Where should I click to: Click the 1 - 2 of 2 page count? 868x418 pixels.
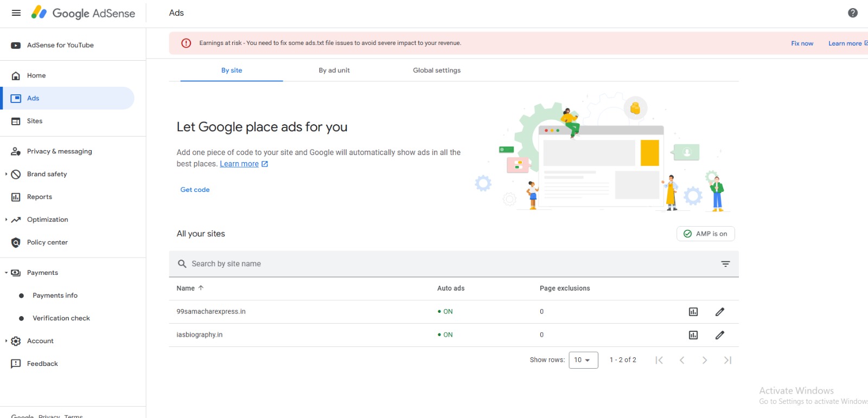(x=623, y=360)
